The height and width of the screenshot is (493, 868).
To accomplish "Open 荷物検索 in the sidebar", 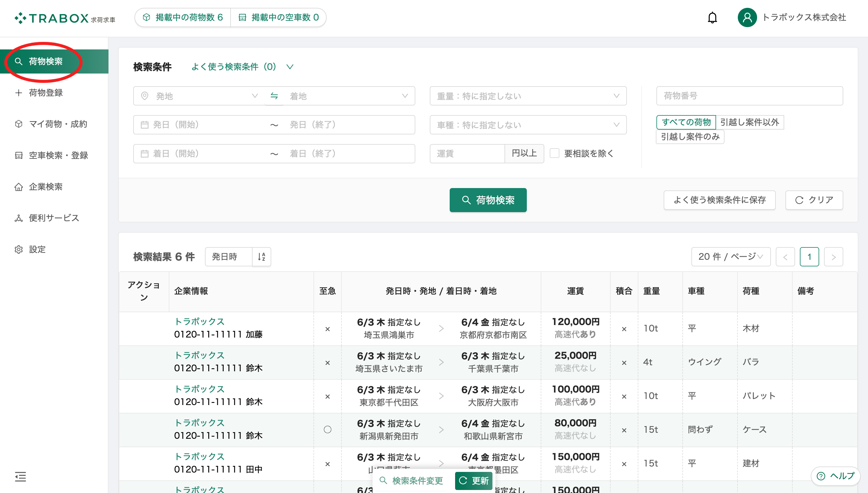I will click(54, 61).
